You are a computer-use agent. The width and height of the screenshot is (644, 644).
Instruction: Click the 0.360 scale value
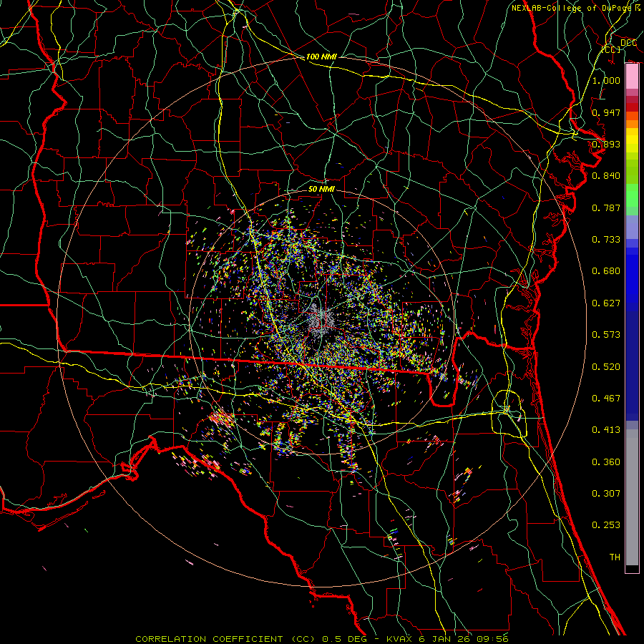tap(606, 462)
